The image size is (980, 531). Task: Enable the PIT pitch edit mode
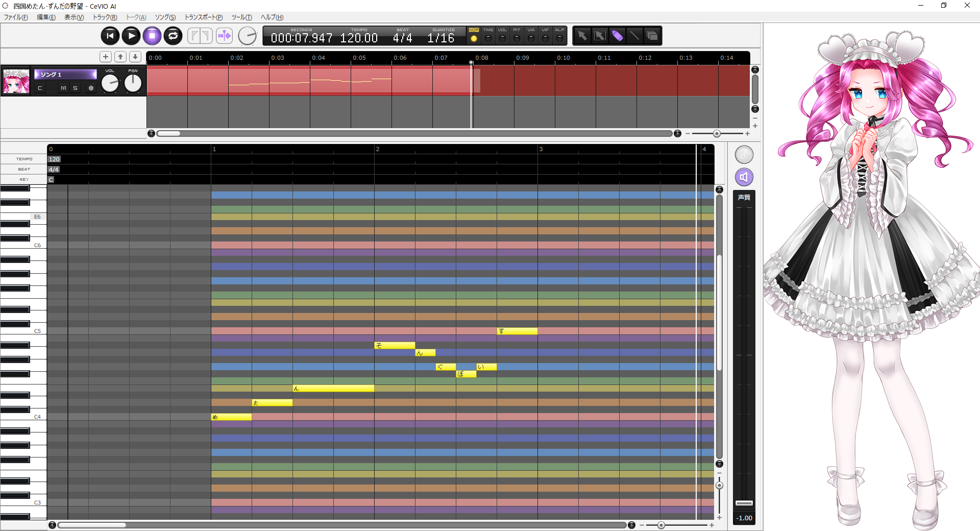point(517,38)
